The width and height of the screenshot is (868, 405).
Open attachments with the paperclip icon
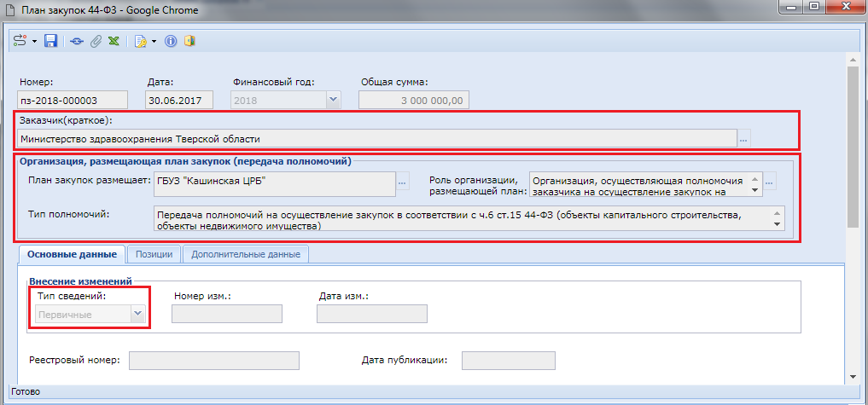(x=96, y=41)
